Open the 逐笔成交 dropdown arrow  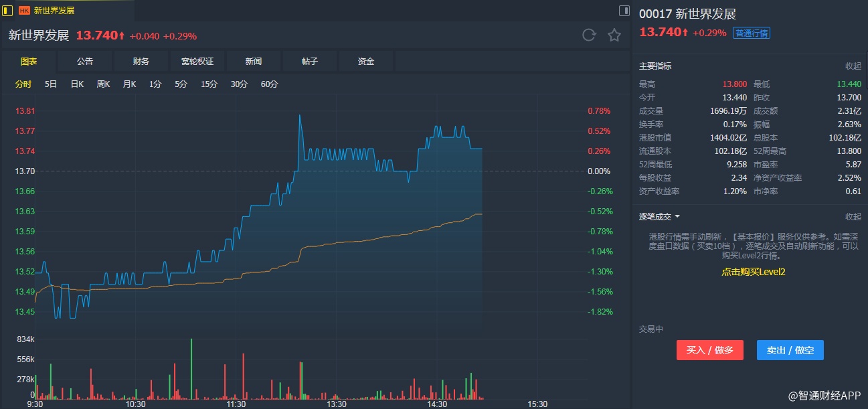point(677,217)
